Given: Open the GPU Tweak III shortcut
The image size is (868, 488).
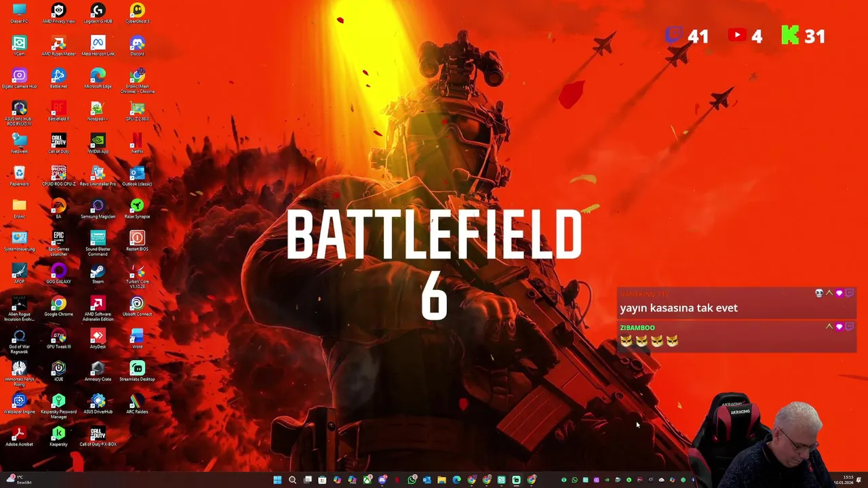Looking at the screenshot, I should (58, 338).
